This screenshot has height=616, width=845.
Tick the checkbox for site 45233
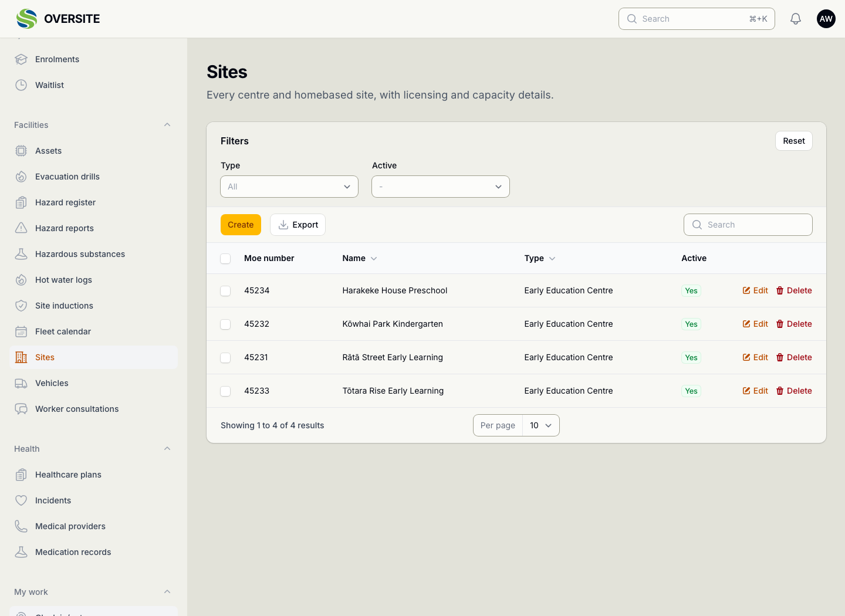tap(225, 391)
